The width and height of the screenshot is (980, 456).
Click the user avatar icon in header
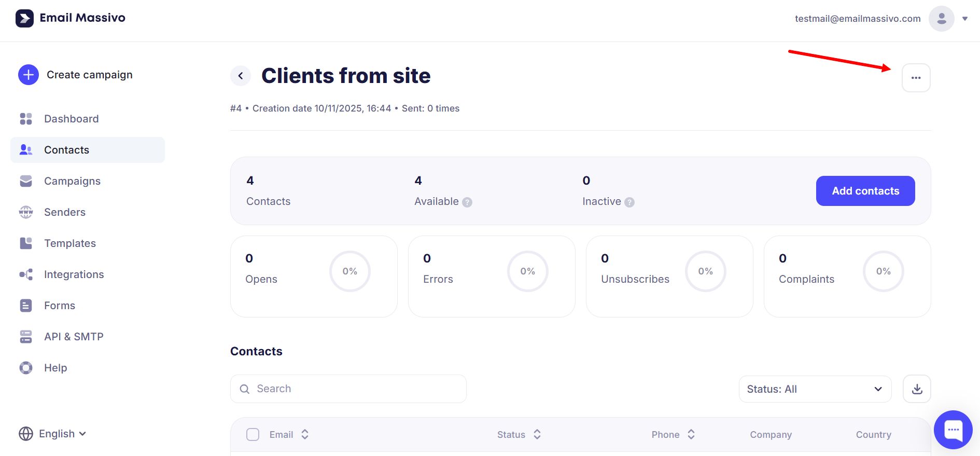[x=941, y=19]
